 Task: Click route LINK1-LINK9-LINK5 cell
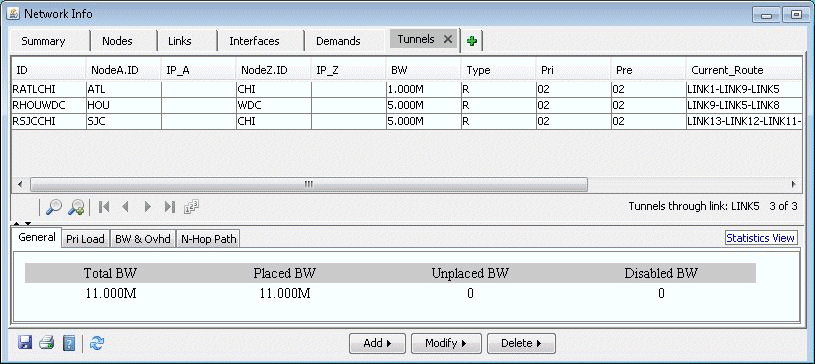coord(744,89)
